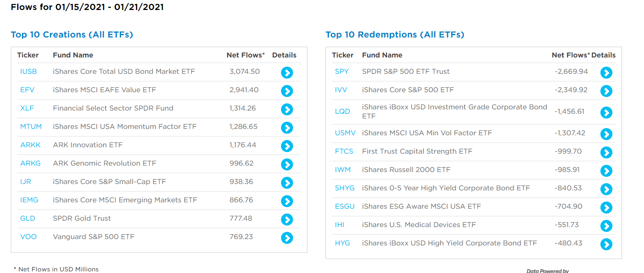644x273 pixels.
Task: Open details arrow for SHYG row
Action: click(606, 189)
